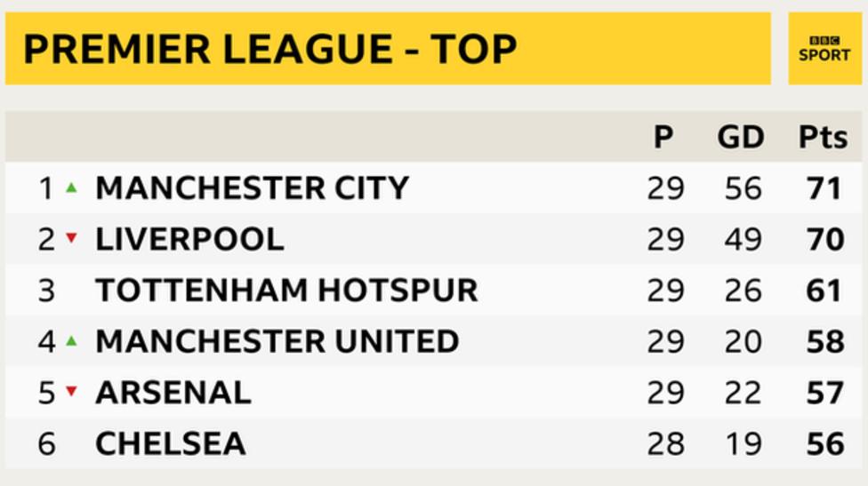Viewport: 868px width, 486px height.
Task: Click the P column header
Action: click(663, 137)
